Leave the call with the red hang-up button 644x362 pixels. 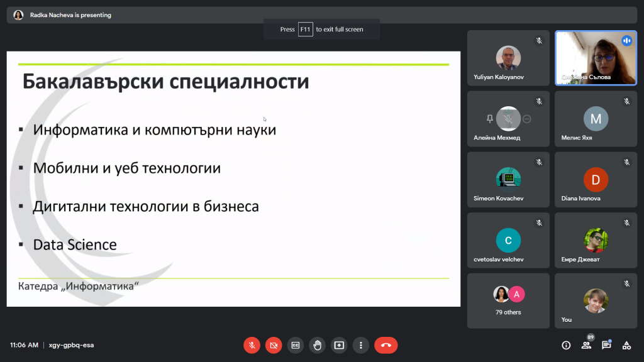click(x=386, y=345)
